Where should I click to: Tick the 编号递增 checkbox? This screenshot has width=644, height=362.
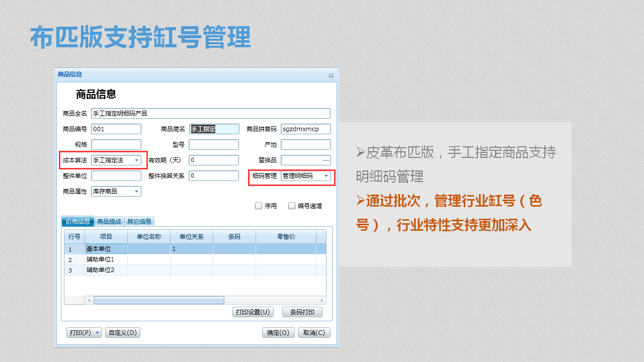pos(292,206)
